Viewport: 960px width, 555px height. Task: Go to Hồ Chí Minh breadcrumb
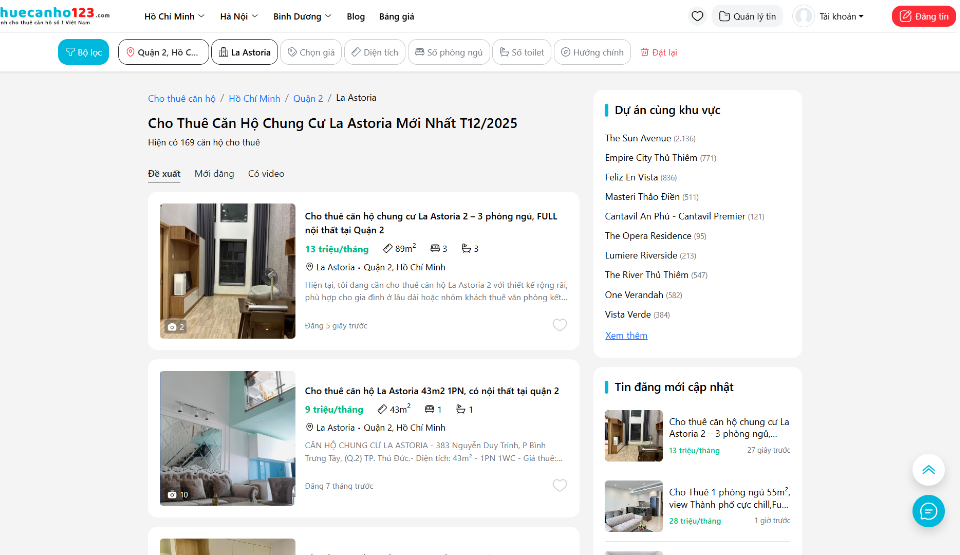tap(254, 99)
